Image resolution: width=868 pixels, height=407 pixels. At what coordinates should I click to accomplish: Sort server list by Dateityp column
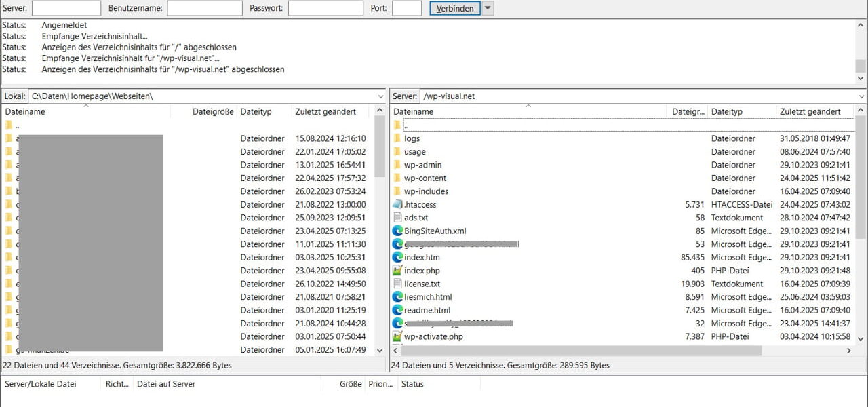pyautogui.click(x=742, y=111)
